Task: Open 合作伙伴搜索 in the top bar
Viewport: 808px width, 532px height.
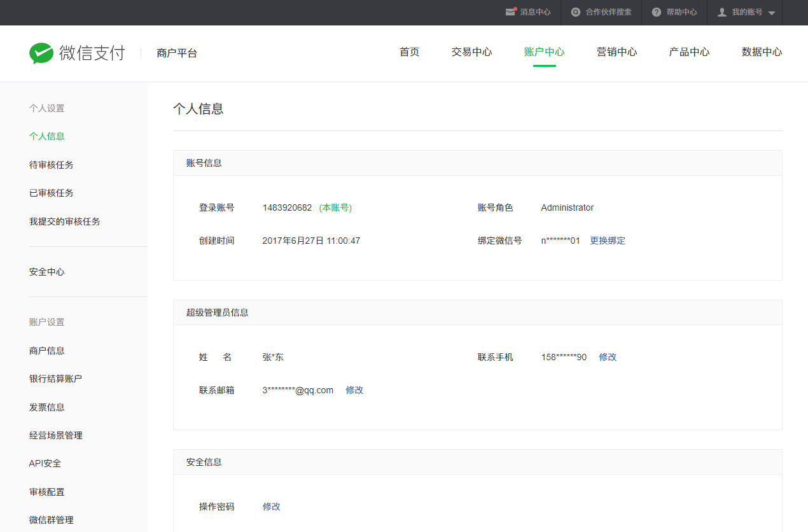Action: [x=609, y=12]
